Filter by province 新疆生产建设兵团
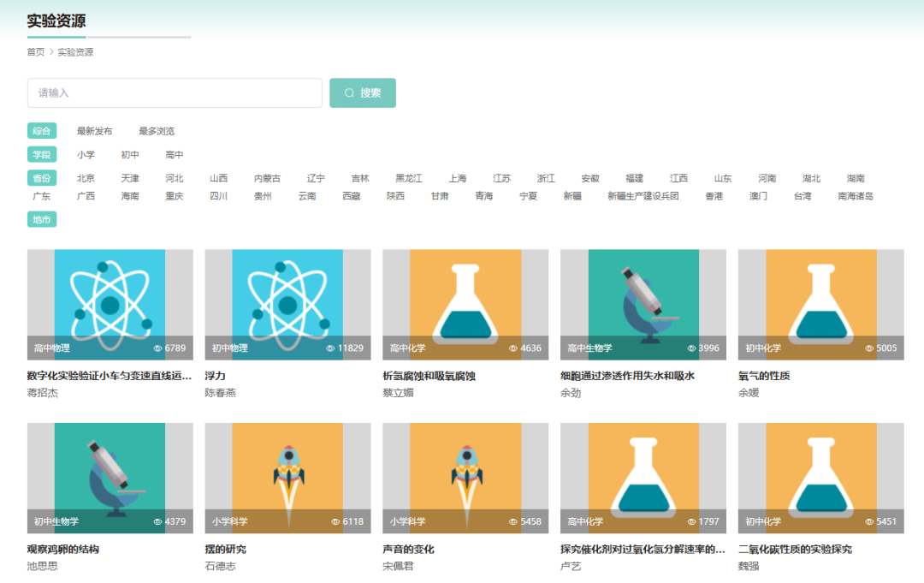Screen dimensions: 924x583 coord(643,196)
